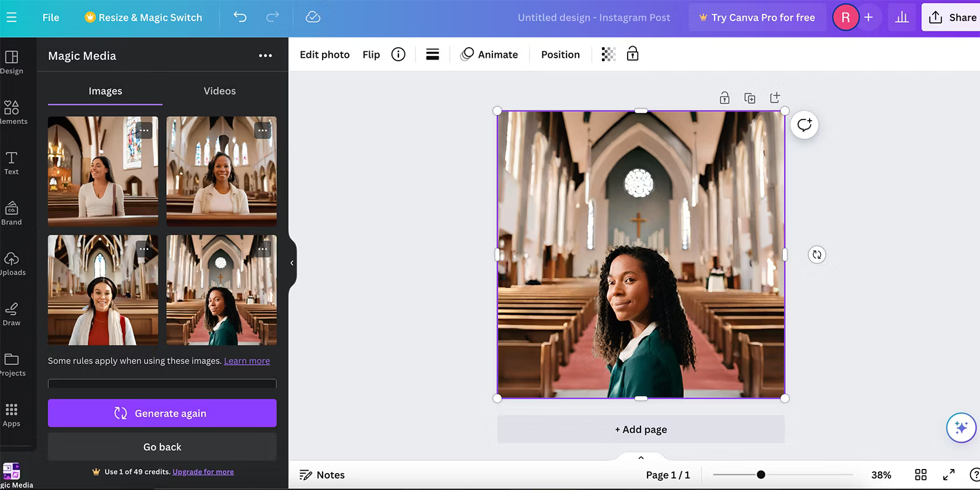Open the File menu
Viewport: 980px width, 490px height.
click(x=51, y=17)
